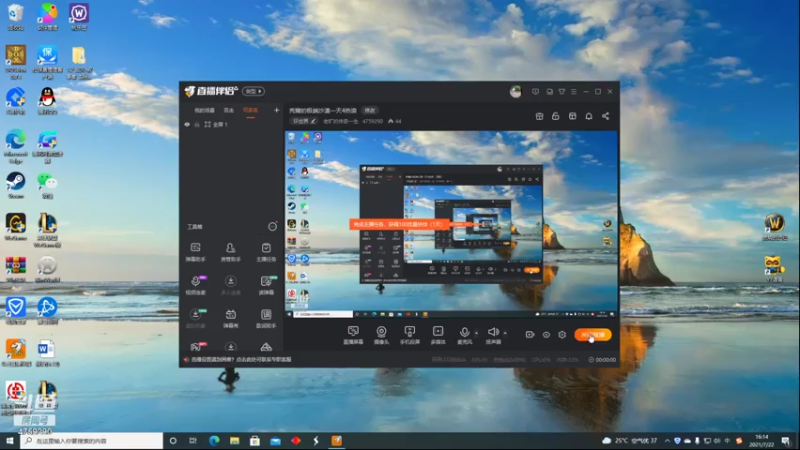
Task: Add 直播屏幕 screen capture source
Action: tap(353, 335)
